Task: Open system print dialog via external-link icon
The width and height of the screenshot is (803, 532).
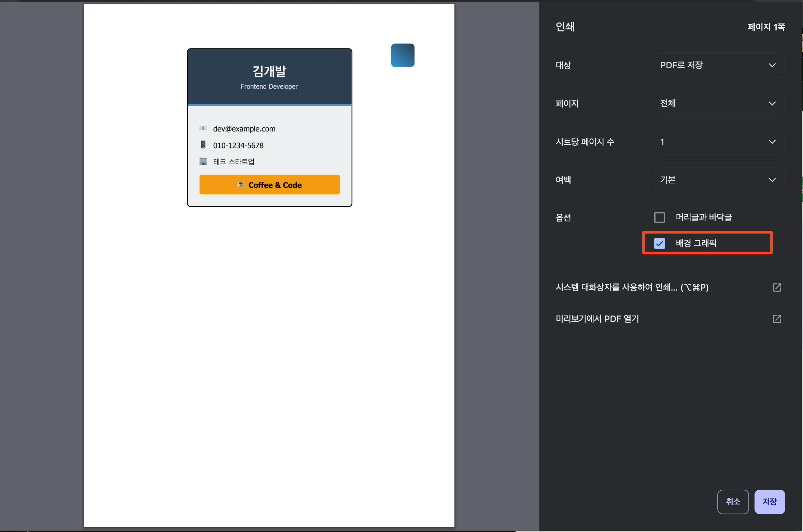Action: (777, 287)
